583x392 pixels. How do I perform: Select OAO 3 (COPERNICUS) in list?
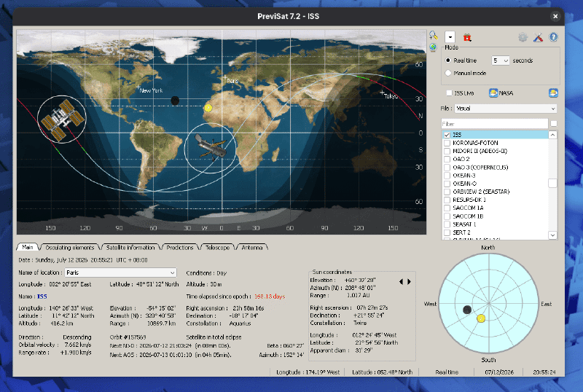point(480,168)
